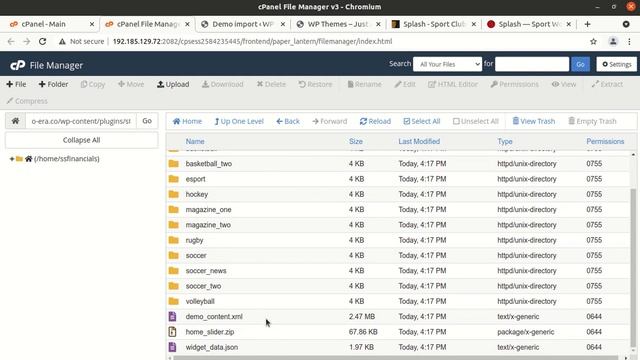Create a new File from toolbar
This screenshot has height=360, width=640.
pos(16,84)
